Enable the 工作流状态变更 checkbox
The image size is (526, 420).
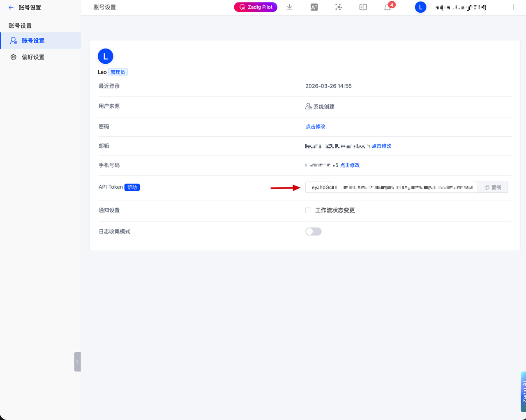(x=308, y=210)
